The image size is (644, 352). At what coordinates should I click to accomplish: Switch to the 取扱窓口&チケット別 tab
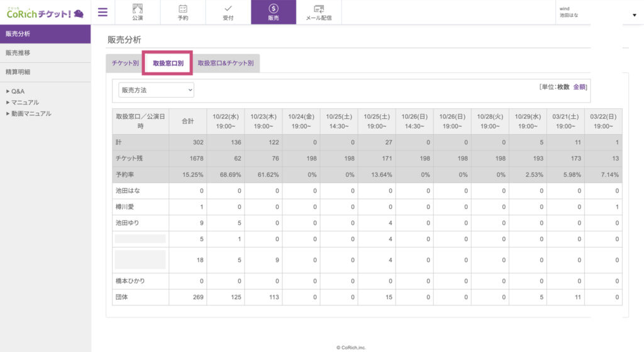226,64
